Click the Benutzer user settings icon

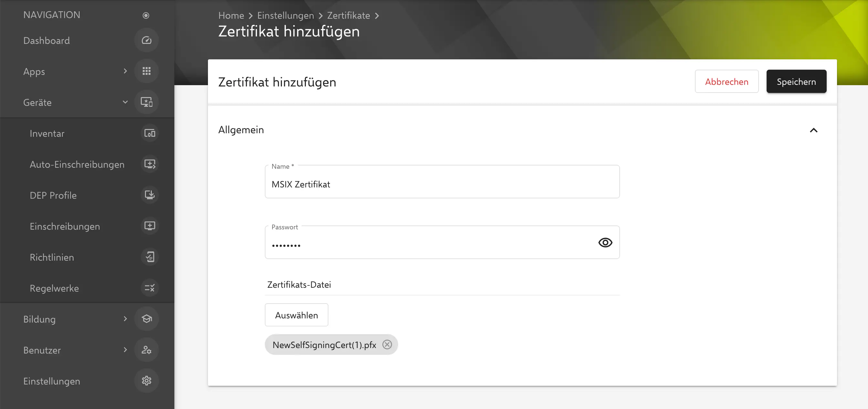point(146,350)
